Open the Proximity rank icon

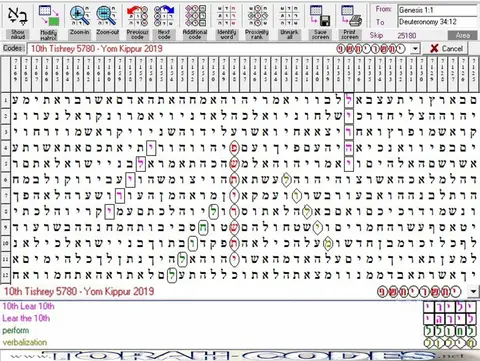pyautogui.click(x=257, y=16)
